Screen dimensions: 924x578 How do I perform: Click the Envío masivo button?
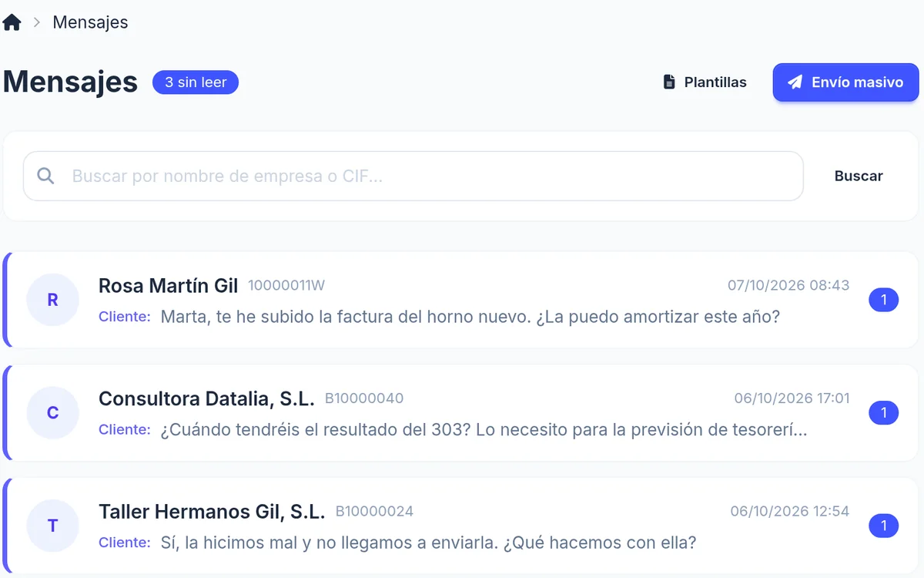[845, 82]
